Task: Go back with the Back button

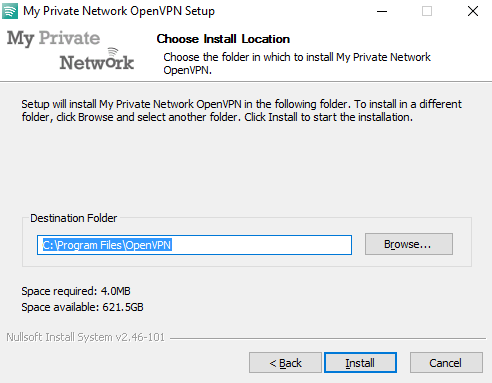Action: click(285, 363)
